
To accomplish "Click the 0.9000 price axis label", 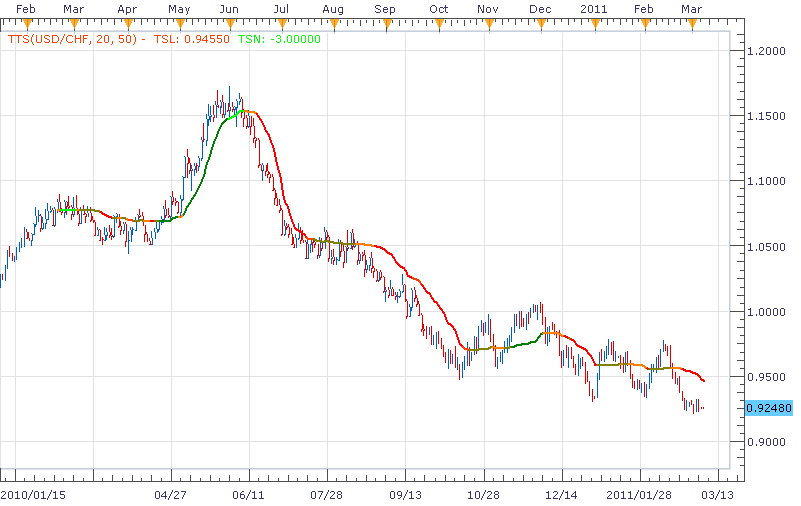I will (766, 442).
